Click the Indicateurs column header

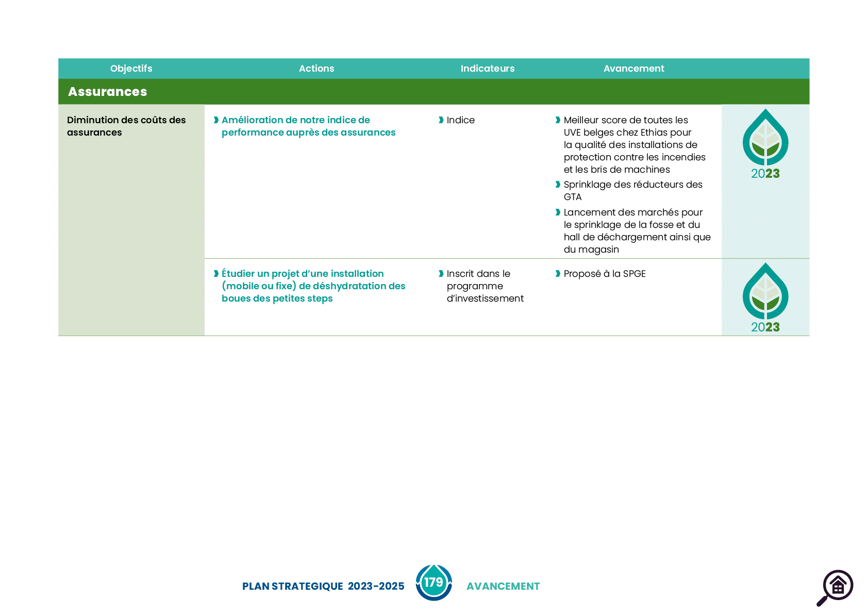(x=488, y=69)
